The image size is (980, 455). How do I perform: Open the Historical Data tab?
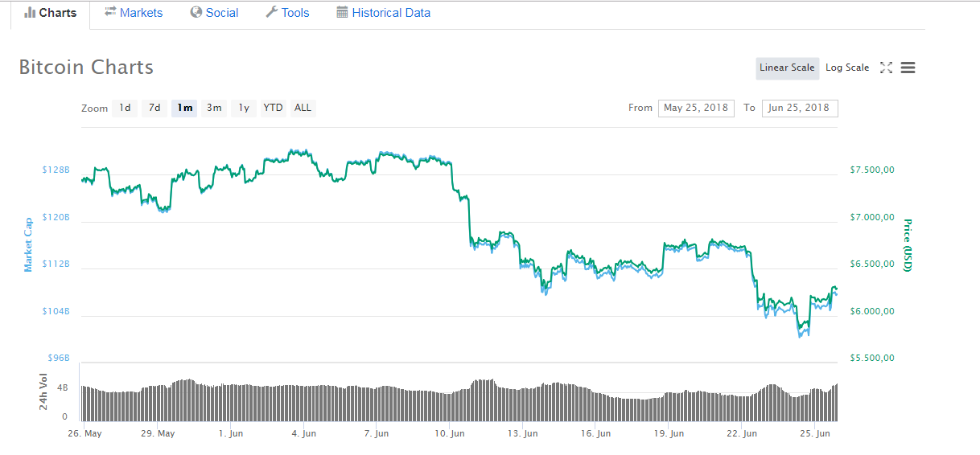383,14
